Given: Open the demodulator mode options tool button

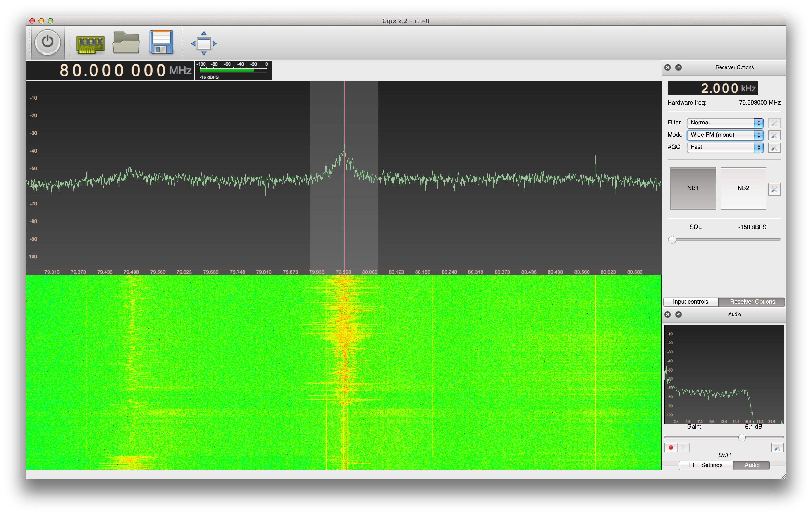Looking at the screenshot, I should pyautogui.click(x=774, y=135).
